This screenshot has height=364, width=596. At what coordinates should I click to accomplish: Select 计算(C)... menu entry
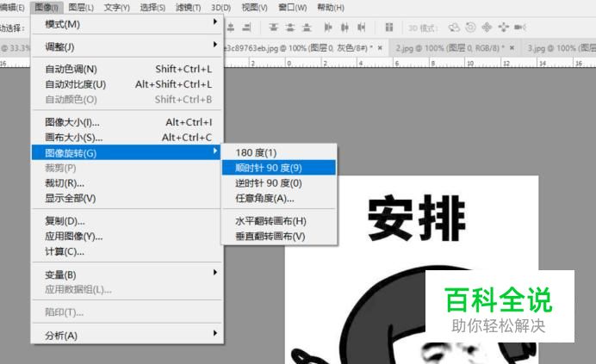pos(127,251)
